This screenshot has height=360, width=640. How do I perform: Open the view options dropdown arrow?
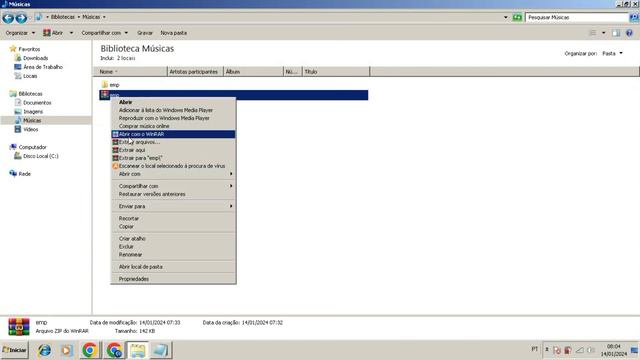point(603,33)
